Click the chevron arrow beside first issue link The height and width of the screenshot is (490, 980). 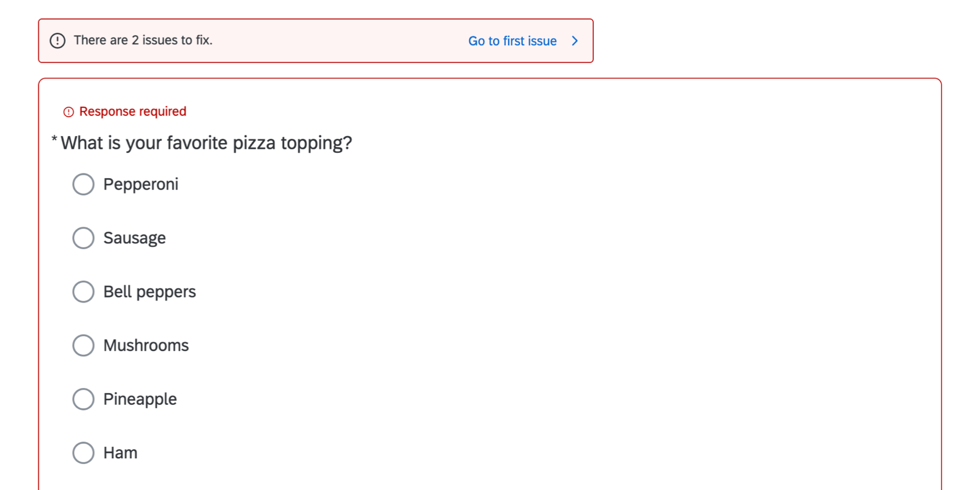pos(575,41)
